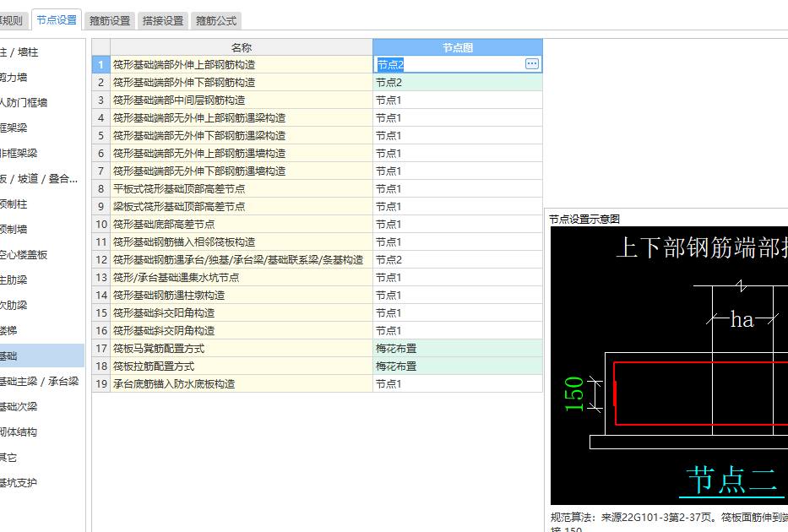
Task: Select row 平板式筏形基础顶部高差节点
Action: (242, 189)
